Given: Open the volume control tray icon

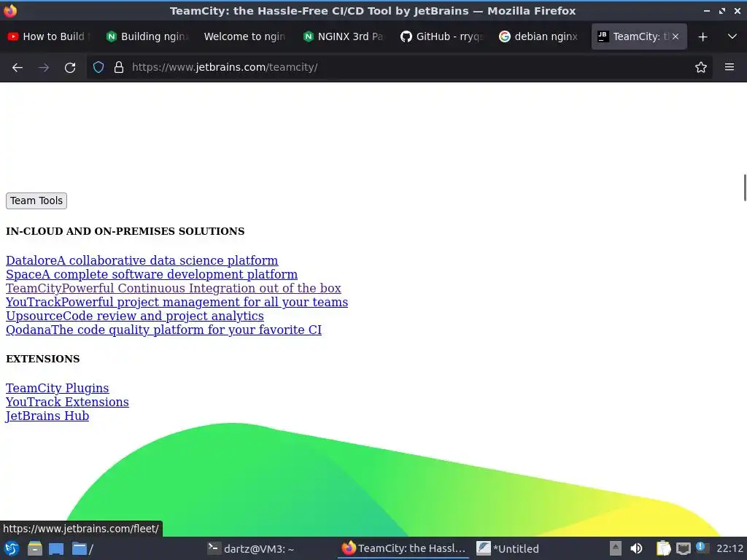Looking at the screenshot, I should tap(636, 548).
